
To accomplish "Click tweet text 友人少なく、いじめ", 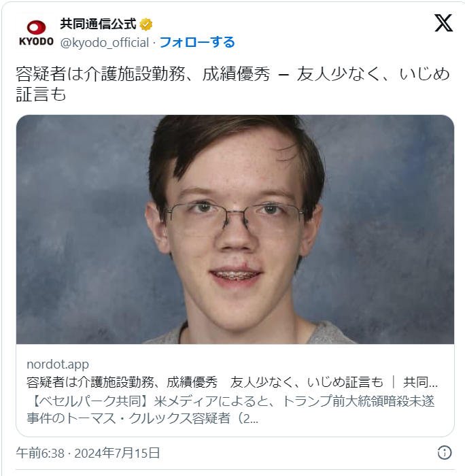I will coord(373,74).
